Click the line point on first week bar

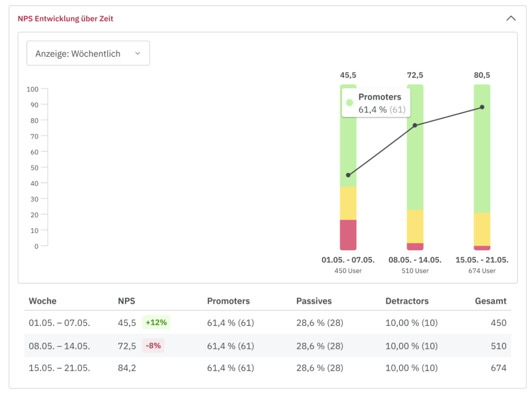click(x=348, y=175)
